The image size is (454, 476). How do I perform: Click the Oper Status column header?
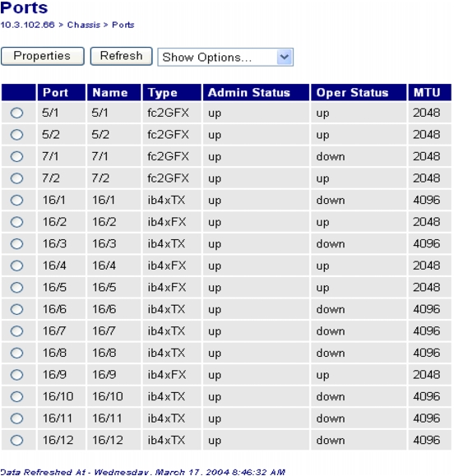352,93
